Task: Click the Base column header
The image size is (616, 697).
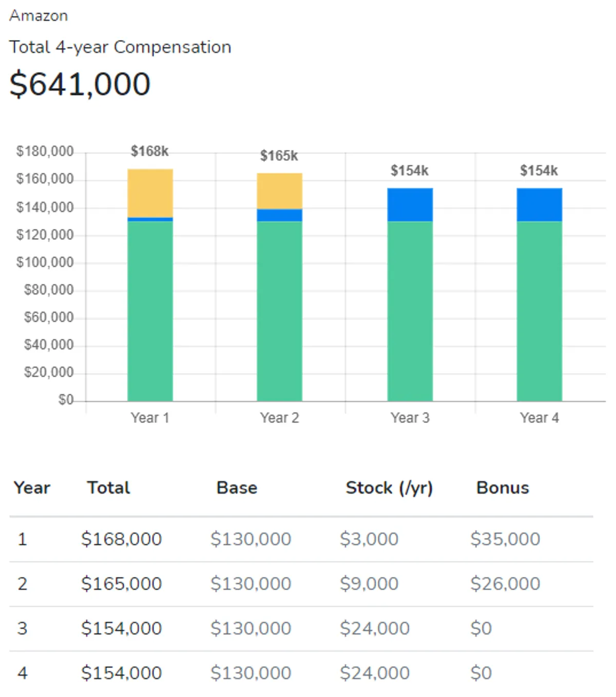Action: coord(237,488)
